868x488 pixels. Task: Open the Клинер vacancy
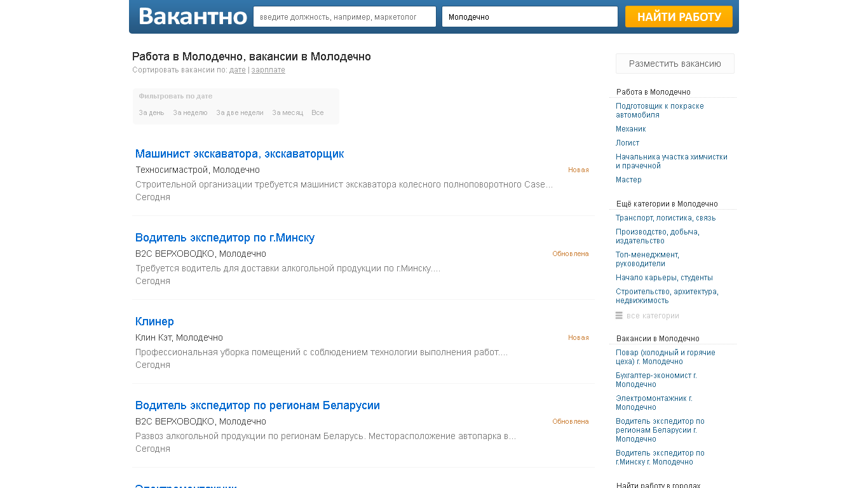tap(154, 322)
